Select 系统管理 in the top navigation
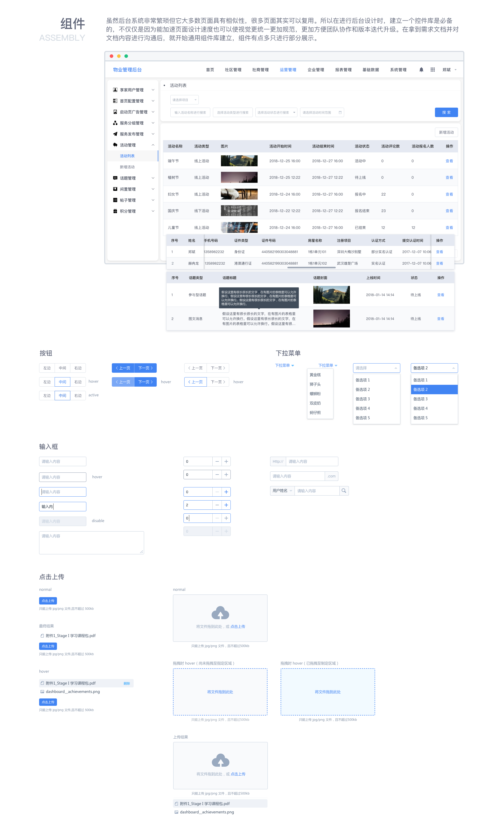 coord(398,70)
